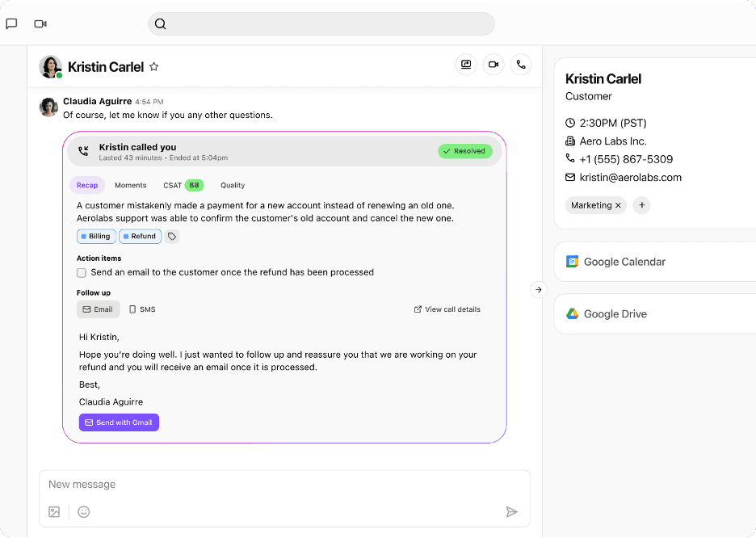The image size is (756, 538).
Task: Toggle the Resolved status on the call
Action: (x=466, y=151)
